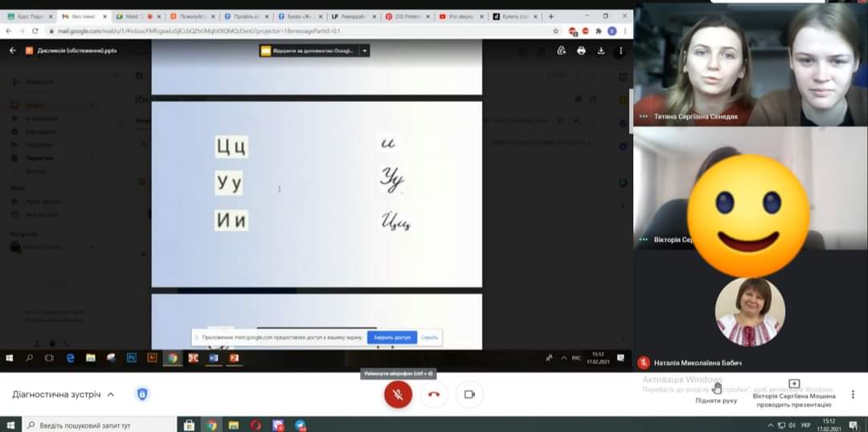Screen dimensions: 868x432
Task: Click the back arrow in the pptx preview
Action: click(x=13, y=51)
